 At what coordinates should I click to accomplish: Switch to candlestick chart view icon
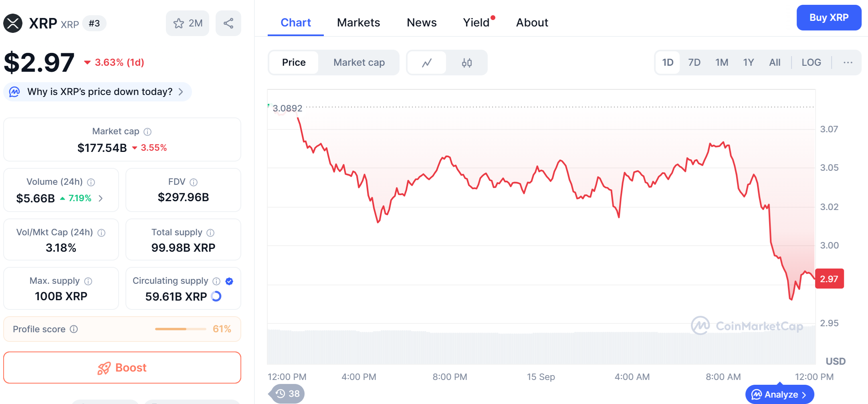pos(467,63)
